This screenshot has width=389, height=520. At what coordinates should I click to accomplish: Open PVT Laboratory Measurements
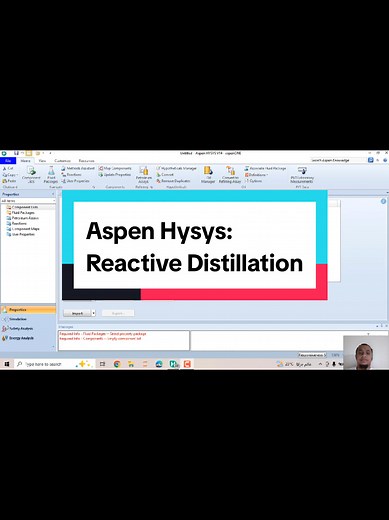coord(302,175)
